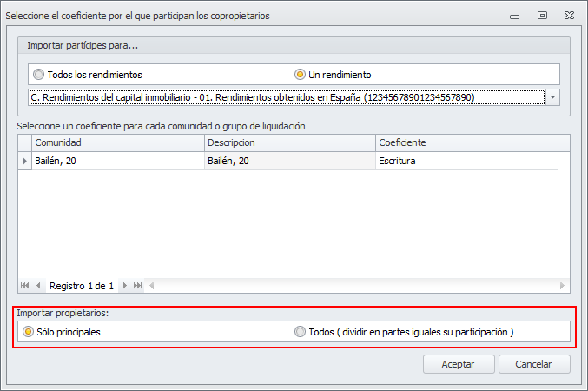Select 'Un rendimiento' radio option
Viewport: 588px width, 391px height.
coord(333,75)
